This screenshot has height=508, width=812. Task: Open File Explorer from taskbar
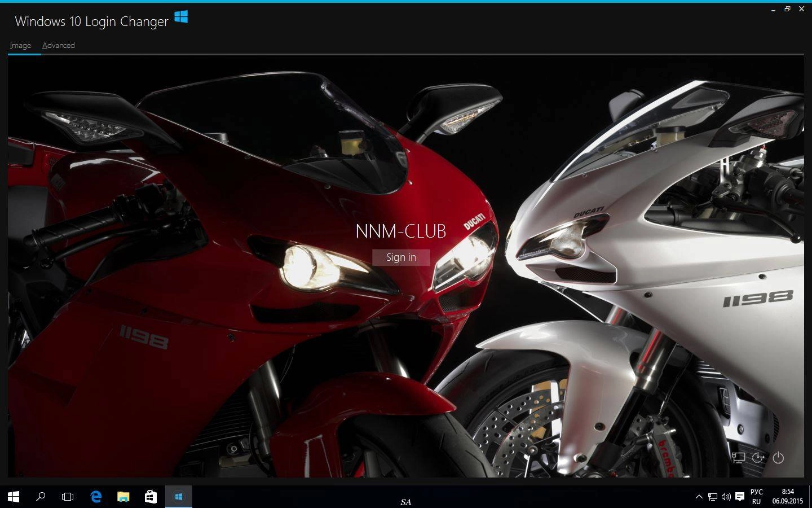(123, 497)
